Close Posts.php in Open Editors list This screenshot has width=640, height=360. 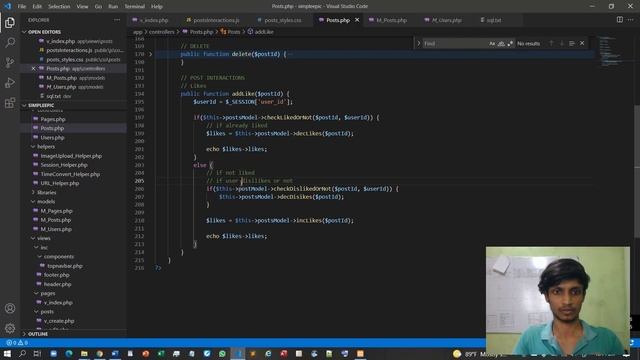[33, 69]
